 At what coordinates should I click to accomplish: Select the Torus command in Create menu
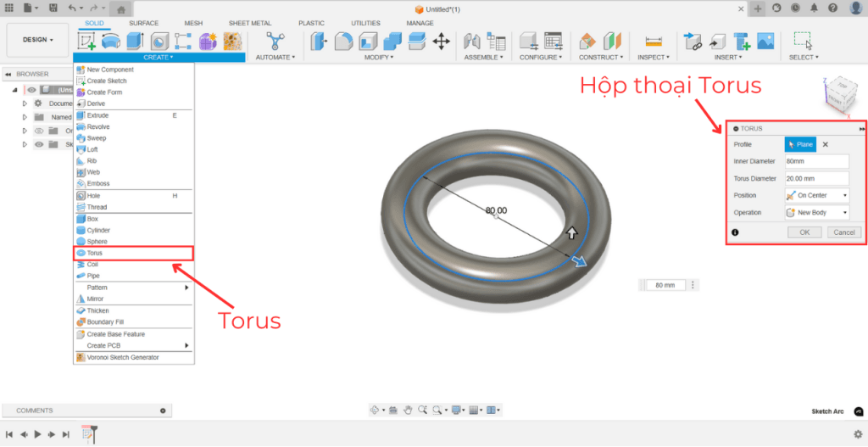coord(97,253)
